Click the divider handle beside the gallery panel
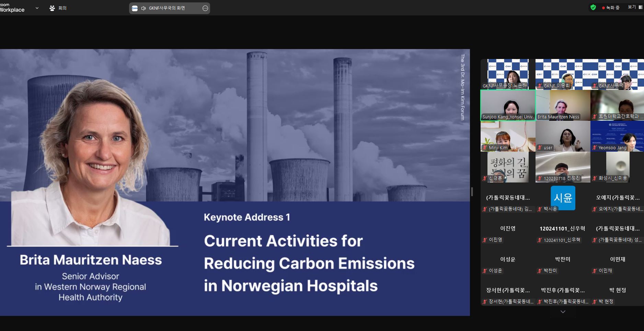Image resolution: width=644 pixels, height=331 pixels. [x=472, y=192]
